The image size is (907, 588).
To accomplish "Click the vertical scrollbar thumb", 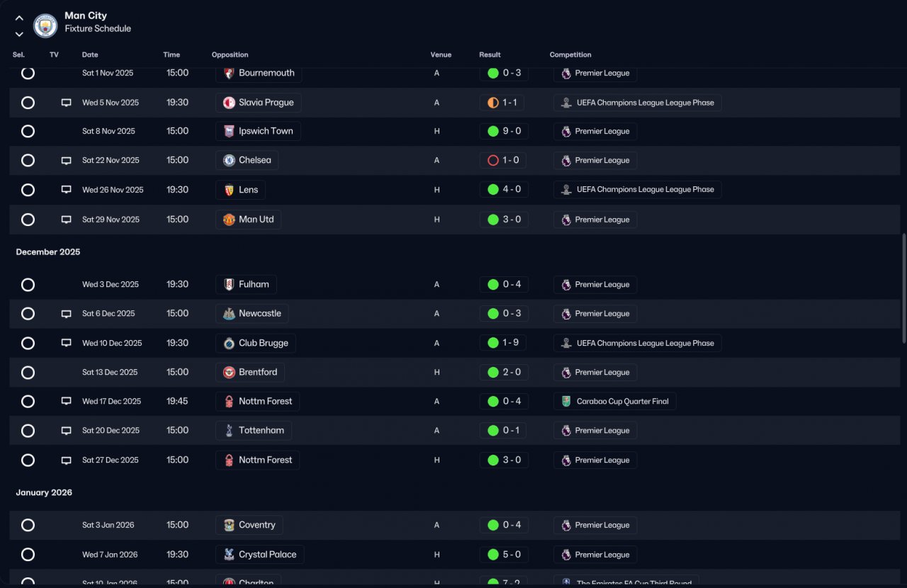I will pyautogui.click(x=903, y=278).
